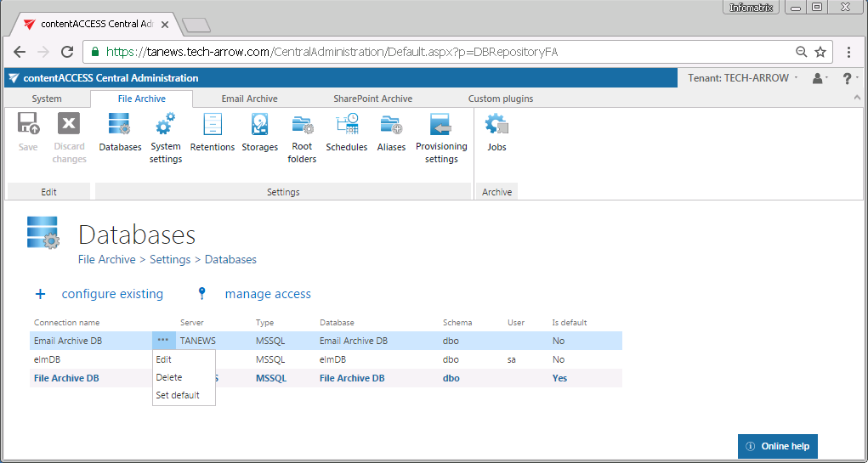Click the Database column header
The image size is (868, 463).
[337, 323]
